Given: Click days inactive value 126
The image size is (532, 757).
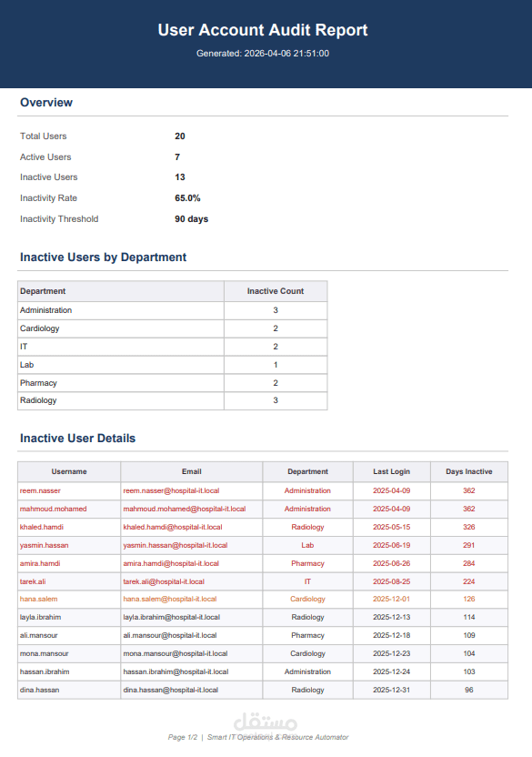Looking at the screenshot, I should (468, 599).
